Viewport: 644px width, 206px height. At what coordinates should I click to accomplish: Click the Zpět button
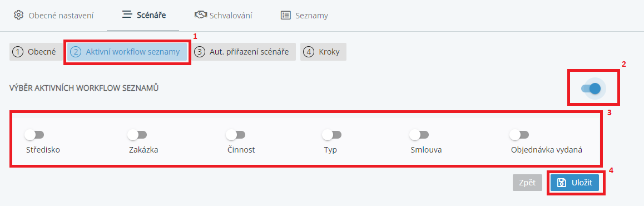click(527, 183)
